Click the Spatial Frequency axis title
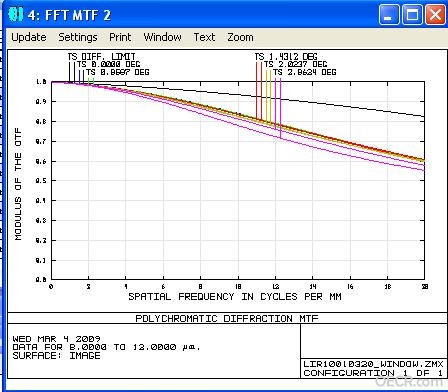The image size is (448, 392). coord(235,297)
